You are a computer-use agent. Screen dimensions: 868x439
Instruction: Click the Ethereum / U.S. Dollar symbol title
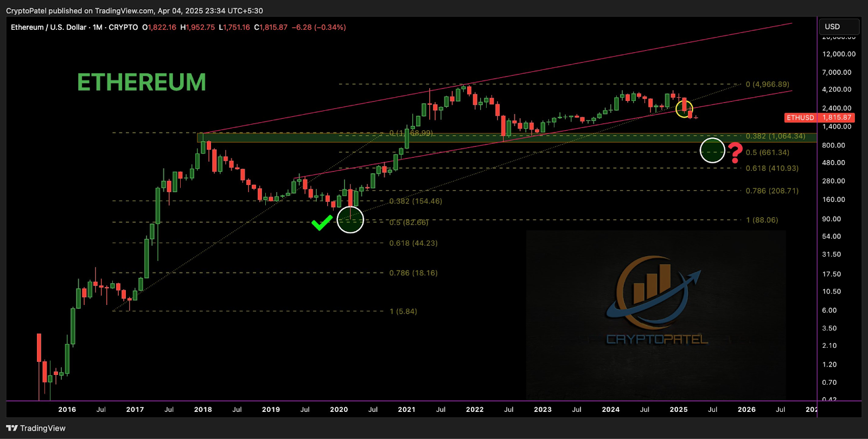pyautogui.click(x=48, y=27)
